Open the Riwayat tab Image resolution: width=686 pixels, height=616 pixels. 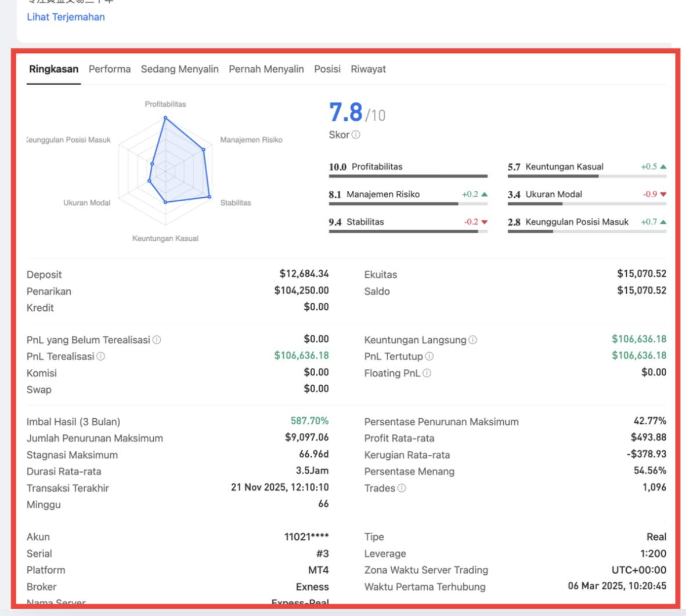coord(368,69)
